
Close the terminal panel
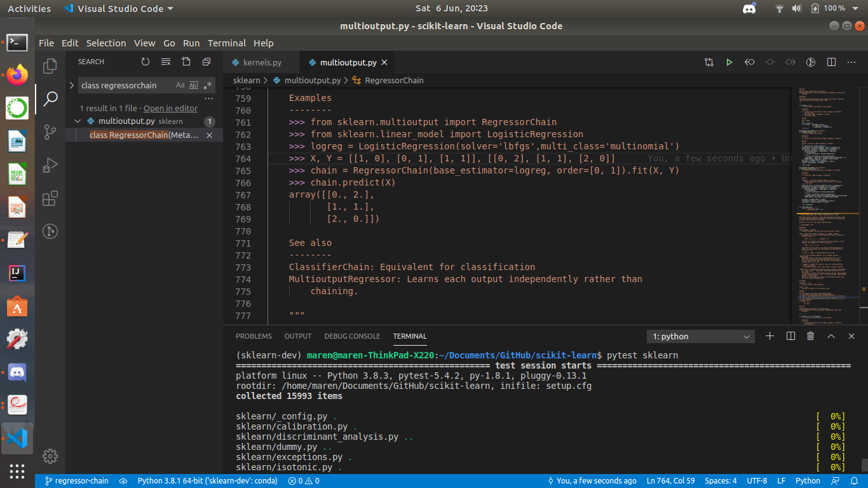click(x=851, y=336)
